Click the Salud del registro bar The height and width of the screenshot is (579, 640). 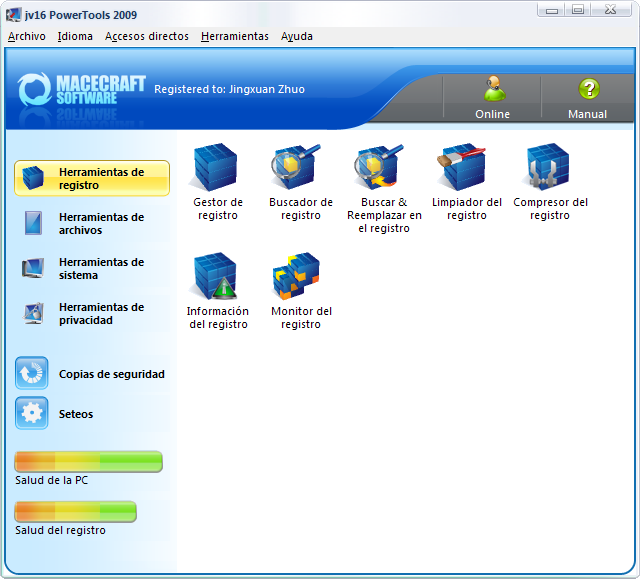pyautogui.click(x=75, y=511)
